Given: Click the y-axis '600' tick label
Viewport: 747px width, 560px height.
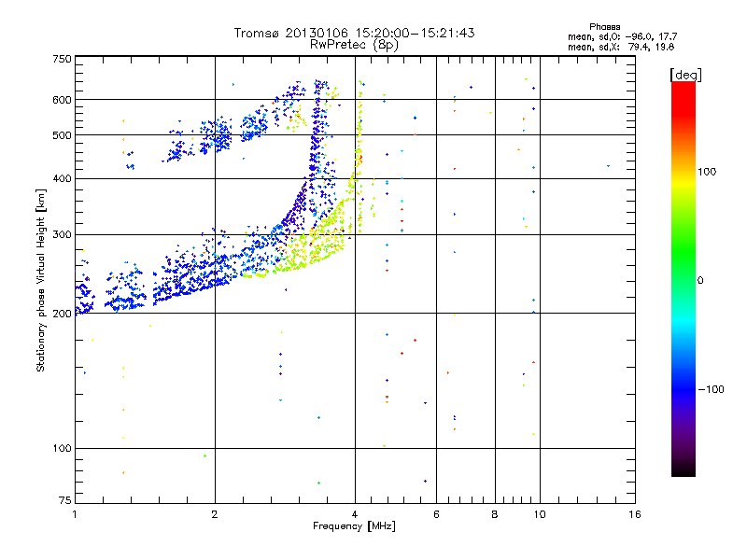Looking at the screenshot, I should click(x=63, y=100).
